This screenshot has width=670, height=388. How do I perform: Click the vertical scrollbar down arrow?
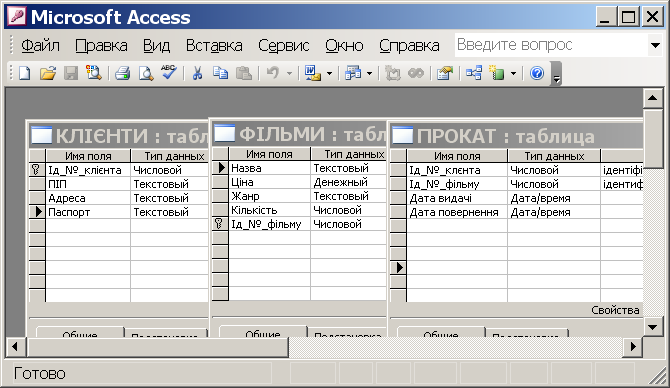[x=652, y=327]
